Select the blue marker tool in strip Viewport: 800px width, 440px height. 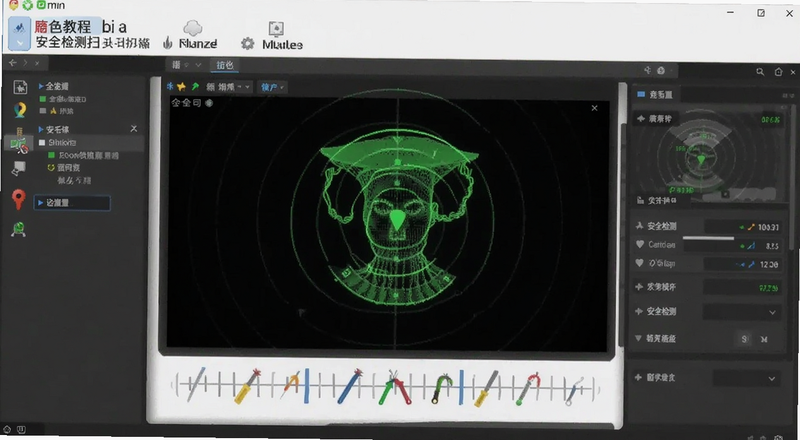click(349, 386)
